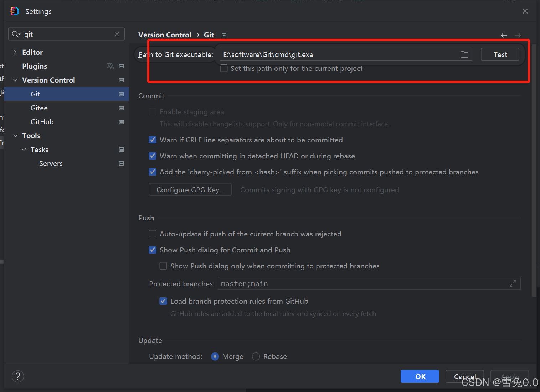Click the settings panel vertical scrollbar
Image resolution: width=540 pixels, height=392 pixels.
pos(534,171)
